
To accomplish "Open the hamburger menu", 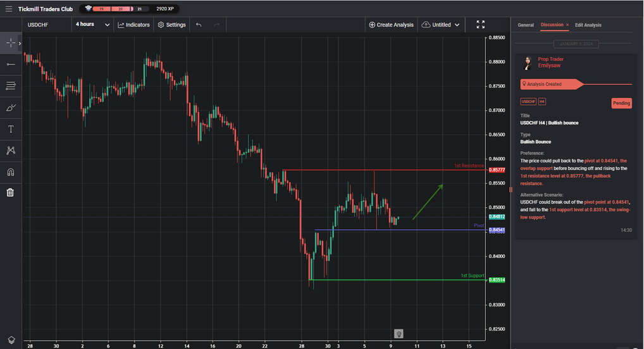I will (9, 9).
